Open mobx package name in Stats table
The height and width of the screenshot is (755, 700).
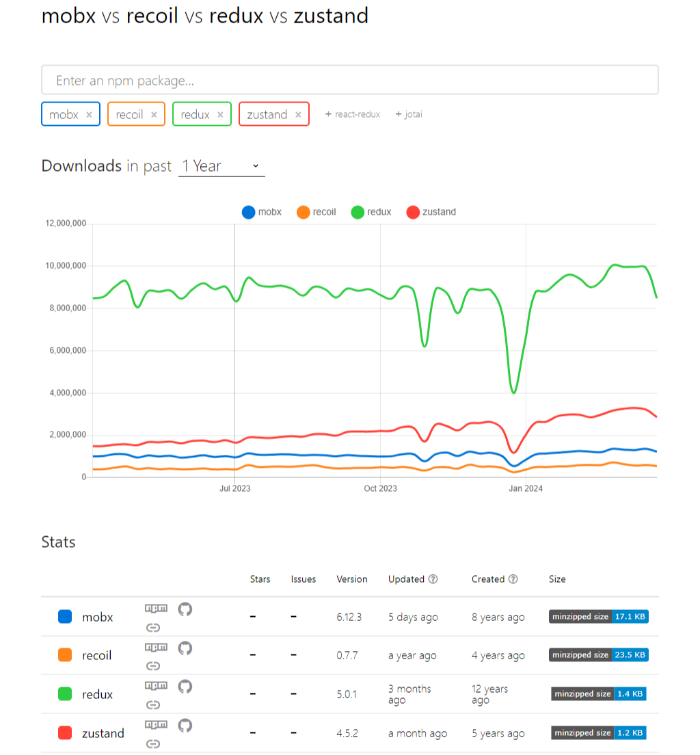coord(97,618)
